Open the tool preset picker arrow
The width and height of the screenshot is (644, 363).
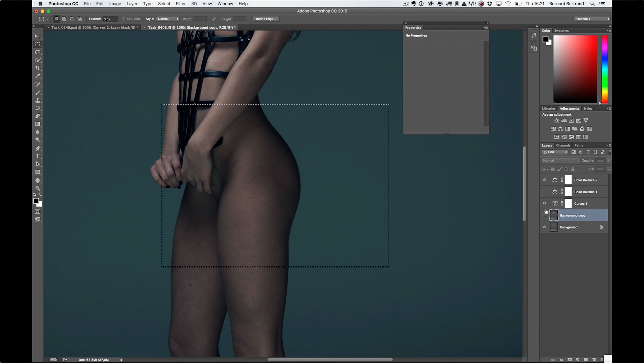[x=48, y=19]
